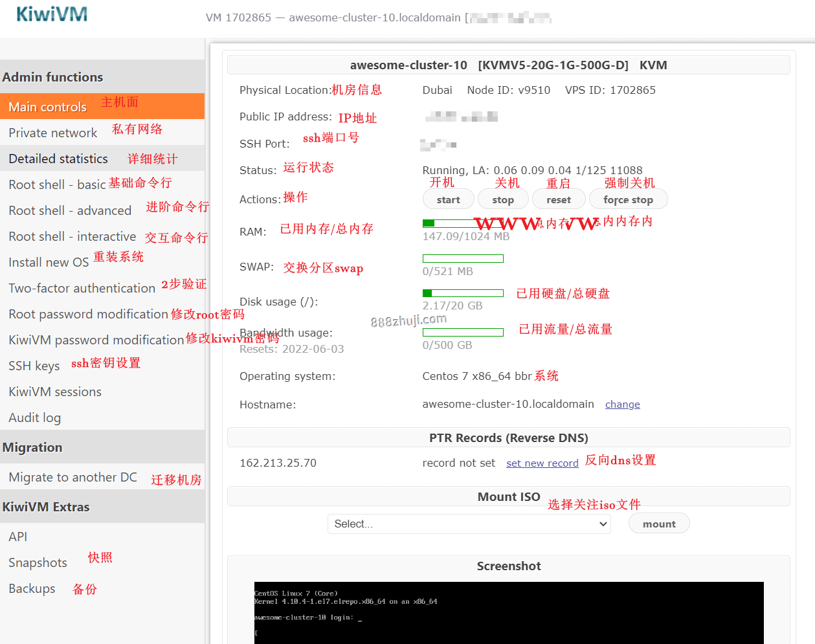
Task: Open Migrate to another DC
Action: [x=102, y=477]
